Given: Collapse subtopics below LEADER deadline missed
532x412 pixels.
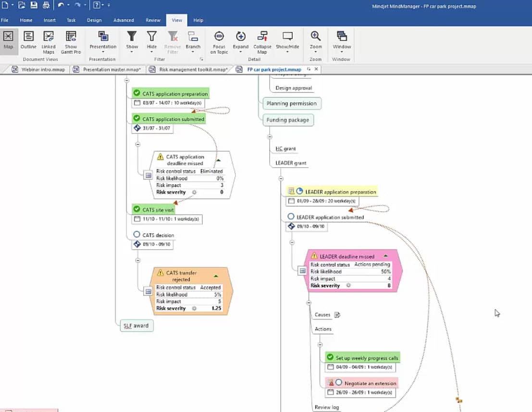Looking at the screenshot, I should click(309, 303).
